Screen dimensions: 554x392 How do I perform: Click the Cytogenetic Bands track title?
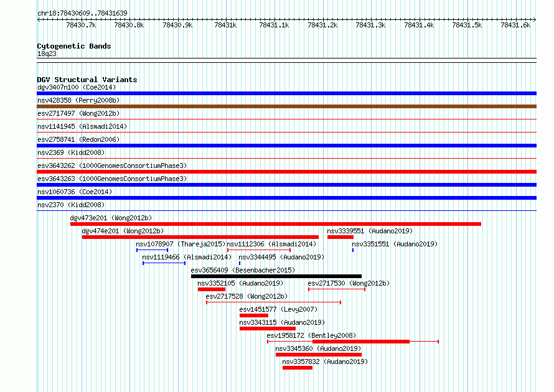click(x=74, y=46)
